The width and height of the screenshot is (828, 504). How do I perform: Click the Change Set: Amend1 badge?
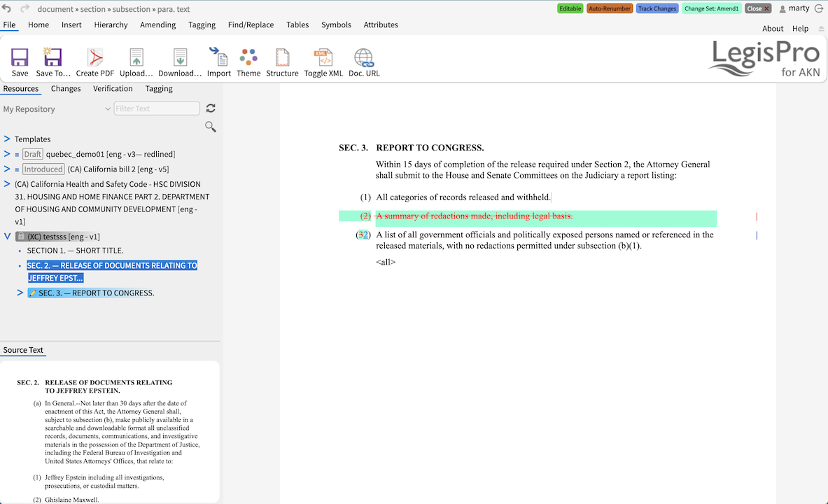[711, 8]
